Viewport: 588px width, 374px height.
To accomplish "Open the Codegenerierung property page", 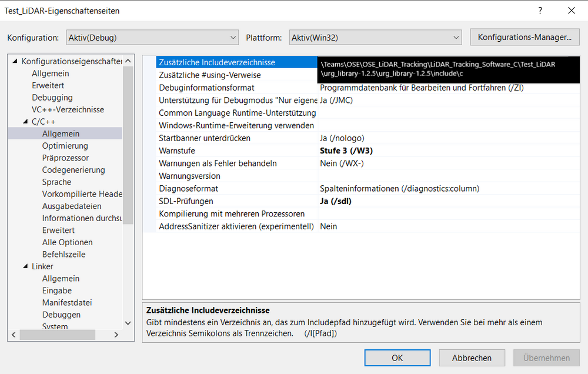I will 73,170.
